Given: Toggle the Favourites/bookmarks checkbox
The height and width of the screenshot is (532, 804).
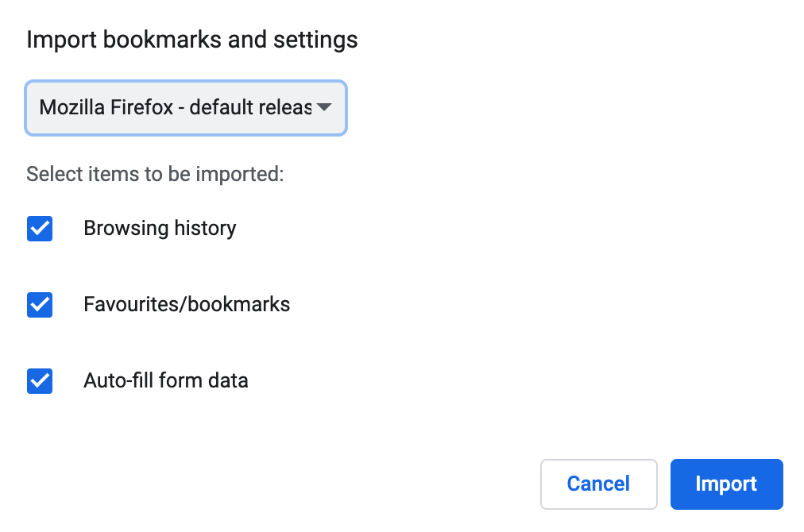Looking at the screenshot, I should coord(39,304).
